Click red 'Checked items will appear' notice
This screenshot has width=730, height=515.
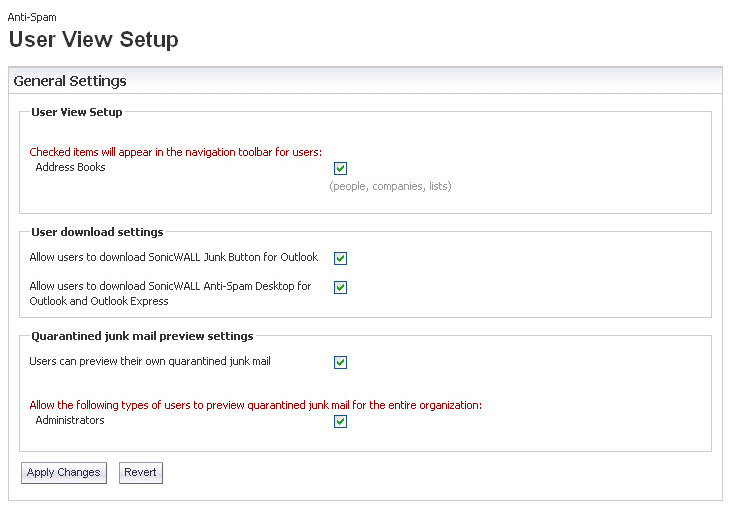tap(176, 152)
